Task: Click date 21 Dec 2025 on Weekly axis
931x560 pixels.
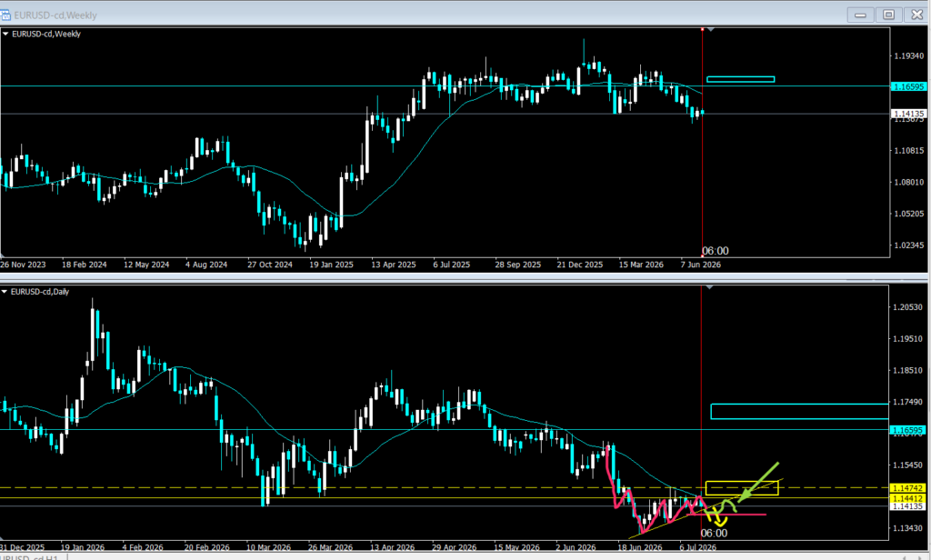Action: click(x=580, y=265)
